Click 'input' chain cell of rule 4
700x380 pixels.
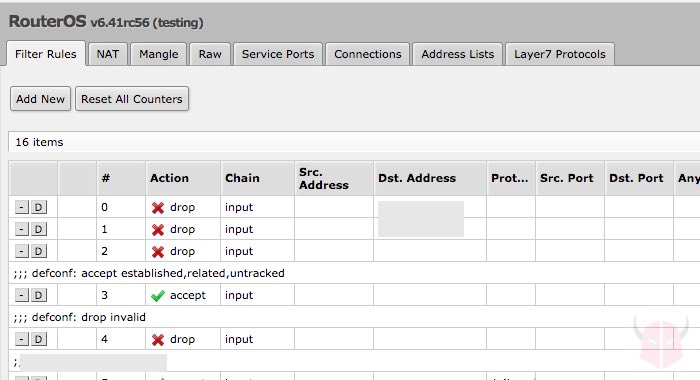point(257,339)
